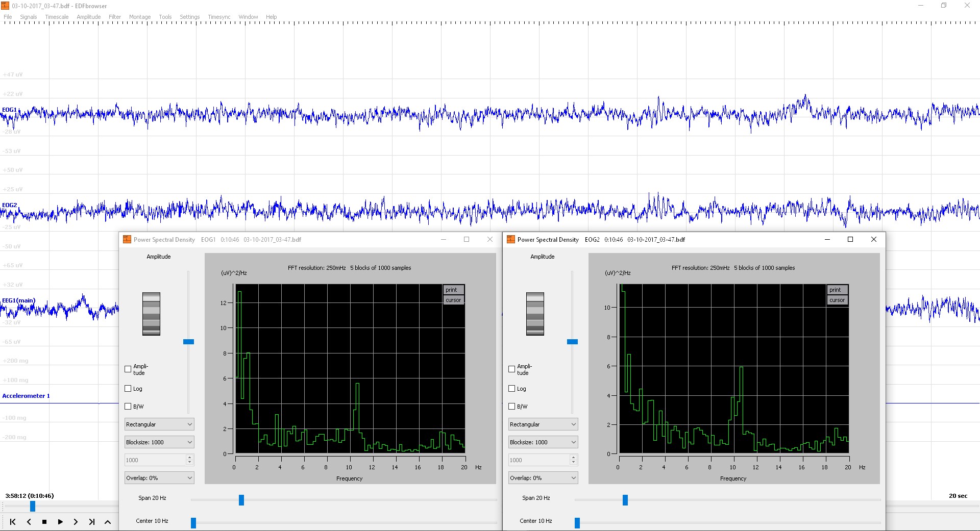Jump to end of recording button
The width and height of the screenshot is (980, 531).
[x=92, y=522]
